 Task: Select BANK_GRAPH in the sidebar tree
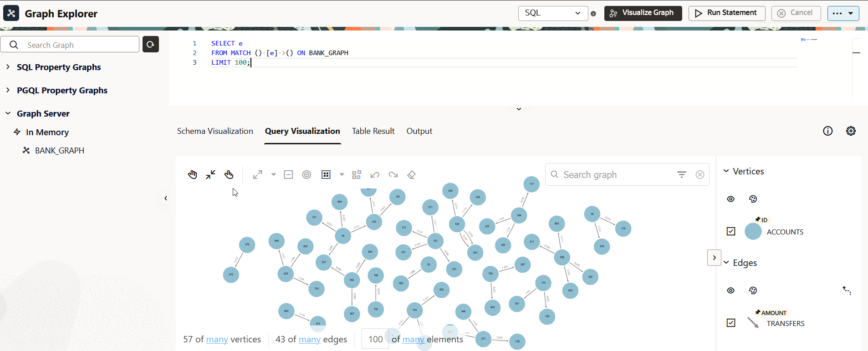tap(60, 151)
